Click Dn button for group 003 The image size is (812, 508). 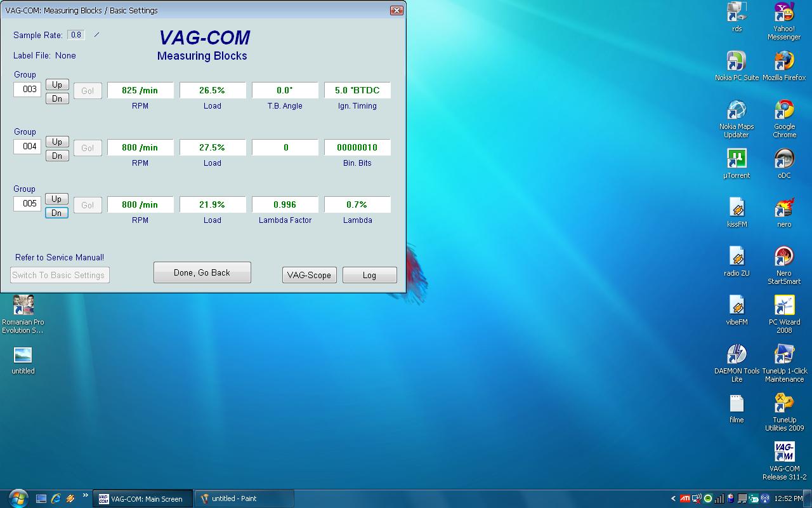coord(57,98)
